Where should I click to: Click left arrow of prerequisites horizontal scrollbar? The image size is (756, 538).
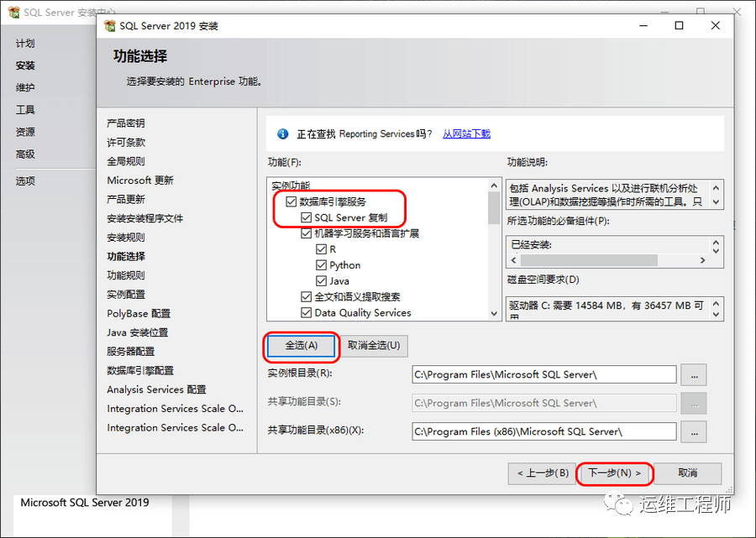(513, 260)
